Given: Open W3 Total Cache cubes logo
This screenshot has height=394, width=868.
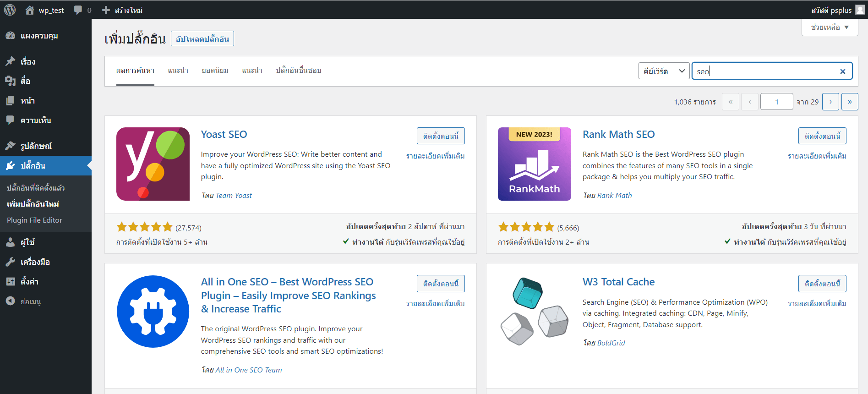Looking at the screenshot, I should [535, 312].
